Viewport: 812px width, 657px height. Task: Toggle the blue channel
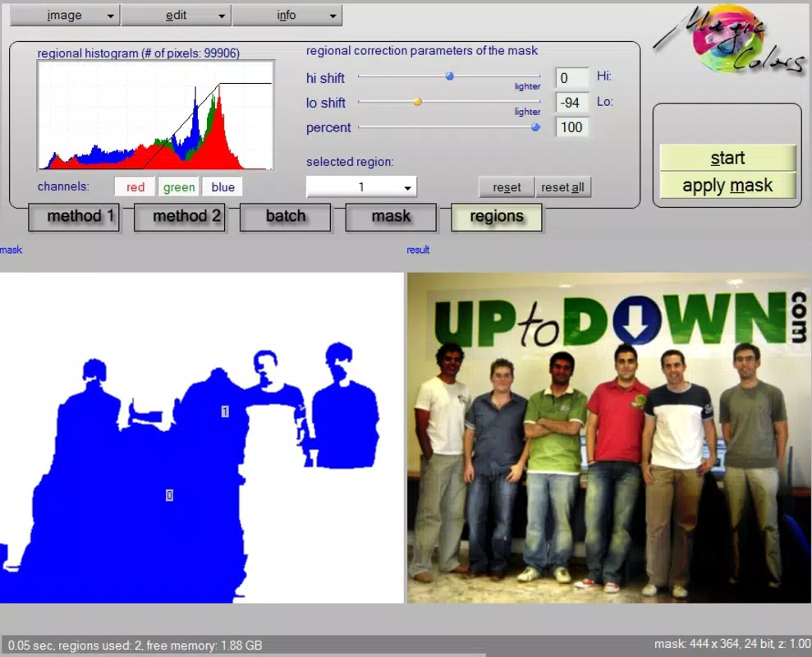(222, 187)
